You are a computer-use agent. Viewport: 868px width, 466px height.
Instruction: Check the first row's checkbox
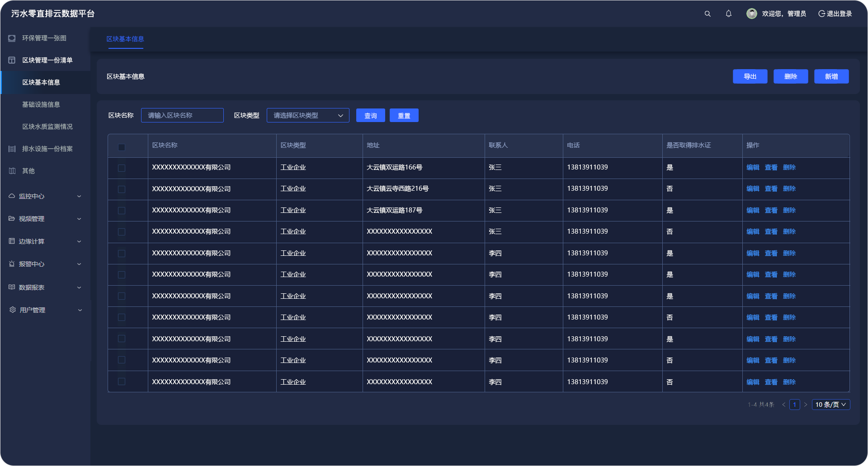click(122, 168)
